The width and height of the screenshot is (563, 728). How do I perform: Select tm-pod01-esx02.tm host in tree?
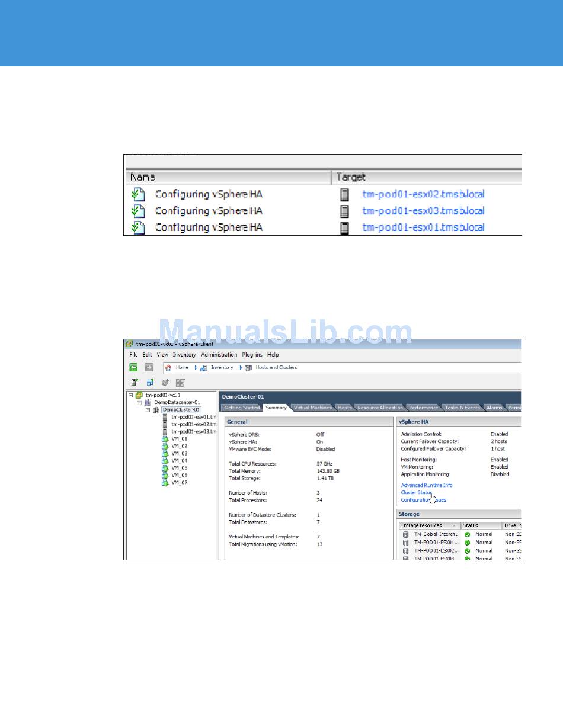tap(194, 424)
